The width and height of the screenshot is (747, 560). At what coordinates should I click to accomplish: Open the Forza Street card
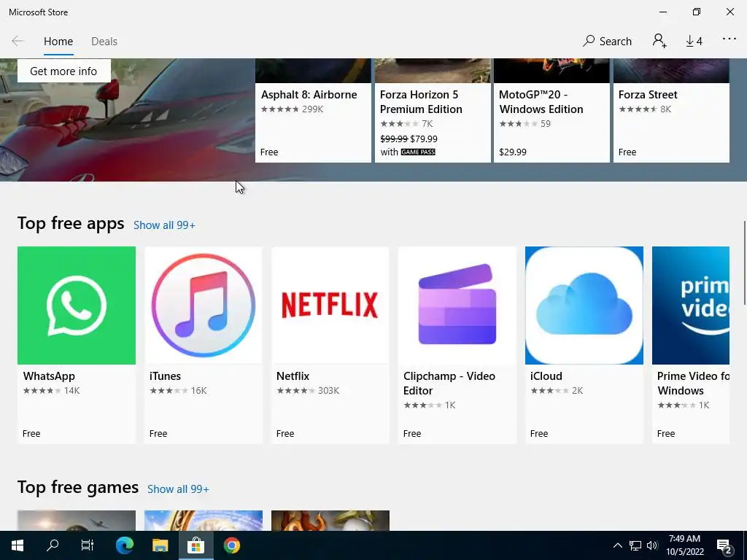click(x=671, y=111)
